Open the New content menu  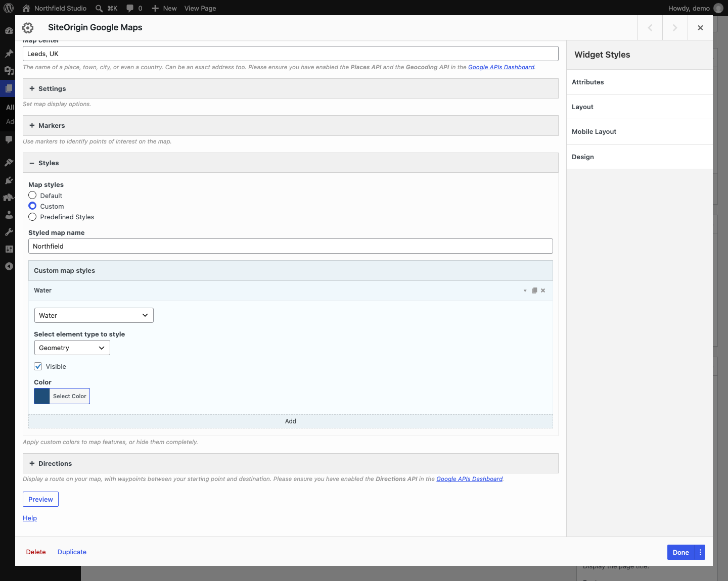[164, 8]
